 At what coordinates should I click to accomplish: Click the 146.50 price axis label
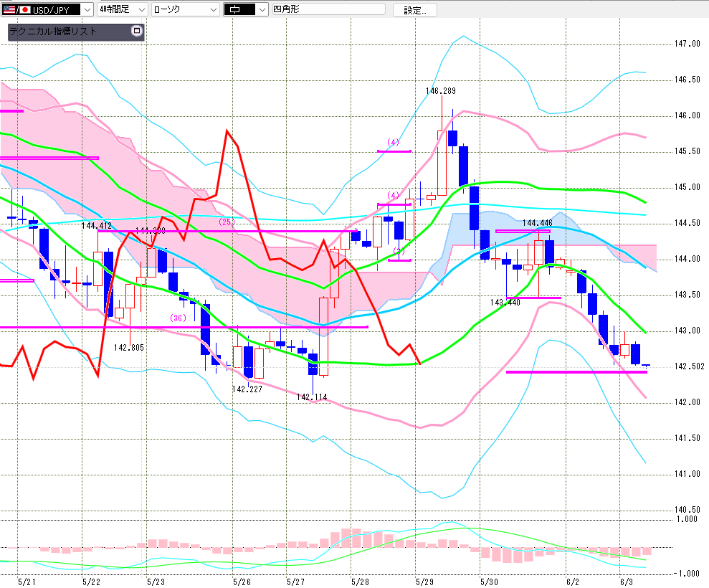pos(687,80)
